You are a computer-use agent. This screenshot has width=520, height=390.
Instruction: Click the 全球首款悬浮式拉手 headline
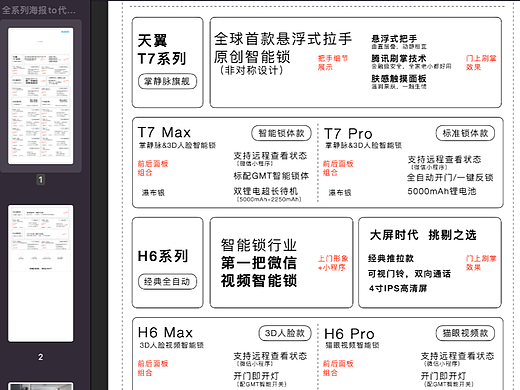click(283, 39)
